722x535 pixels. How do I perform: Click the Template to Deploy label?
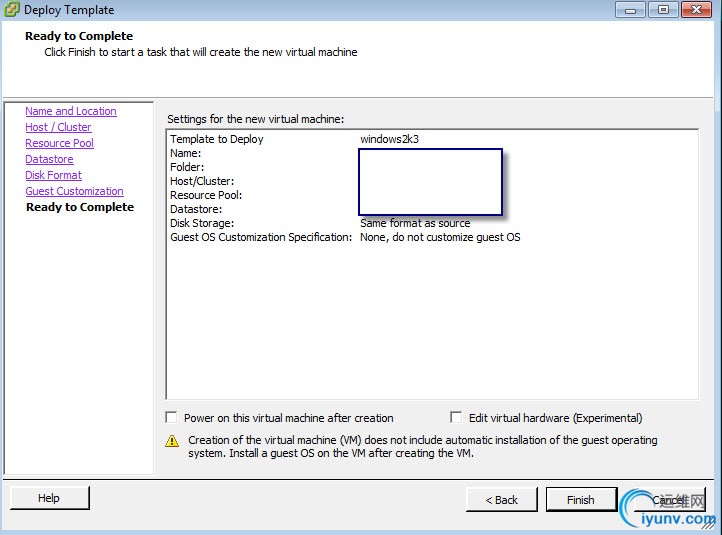point(216,139)
